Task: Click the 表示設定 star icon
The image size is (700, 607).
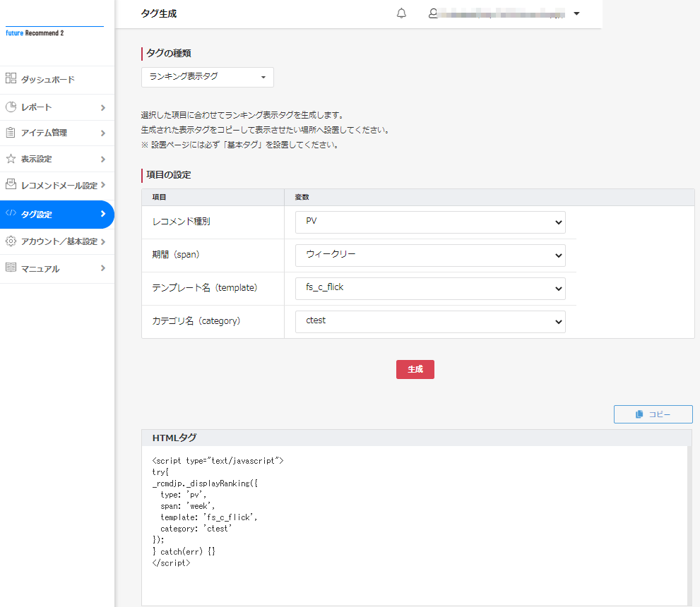Action: 11,158
